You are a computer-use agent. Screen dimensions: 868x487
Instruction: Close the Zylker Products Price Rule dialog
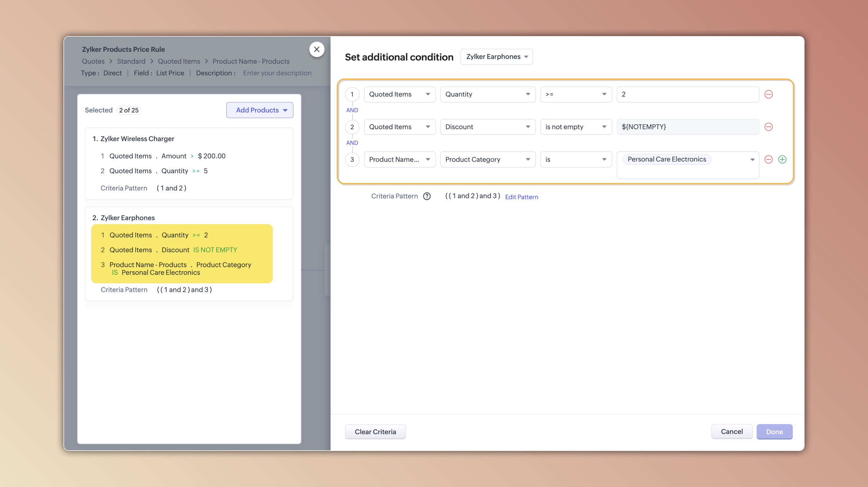pyautogui.click(x=317, y=49)
